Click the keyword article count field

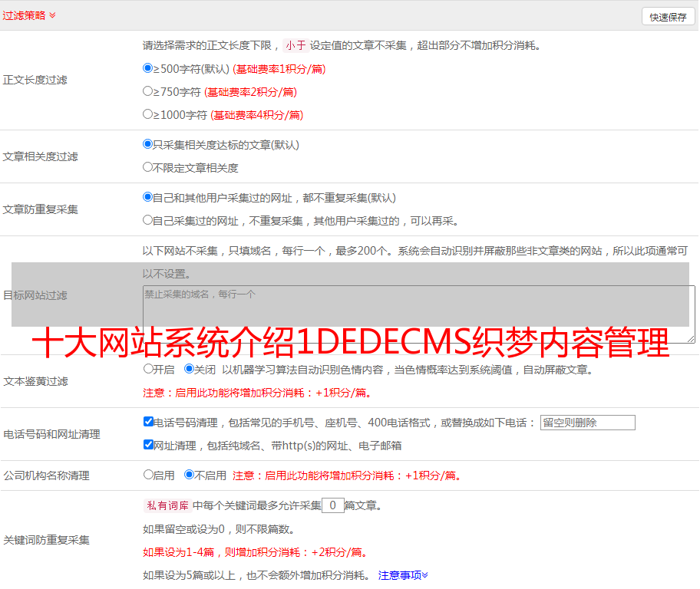pyautogui.click(x=332, y=505)
